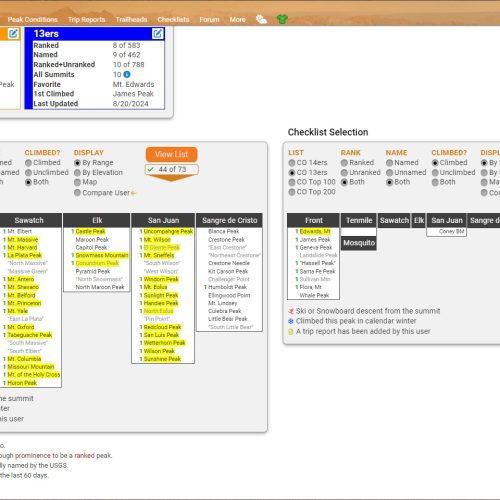Open Little Bear Peak entry

point(228,319)
